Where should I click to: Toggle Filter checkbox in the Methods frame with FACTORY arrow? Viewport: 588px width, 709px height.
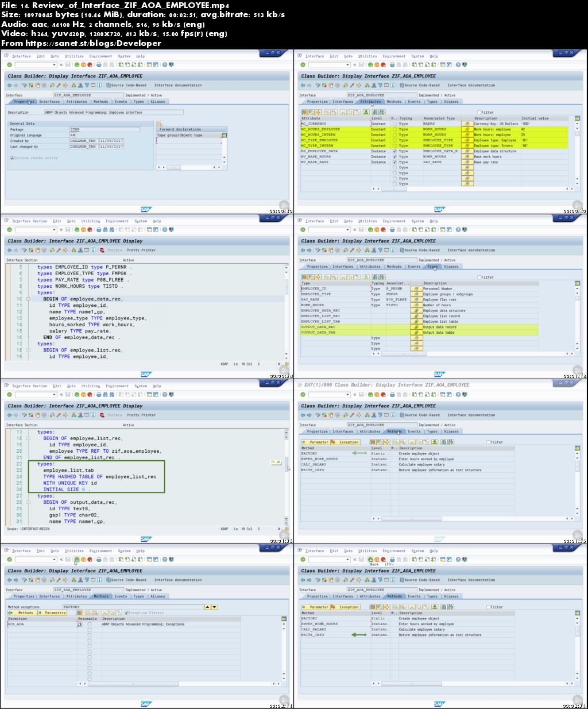coord(488,442)
